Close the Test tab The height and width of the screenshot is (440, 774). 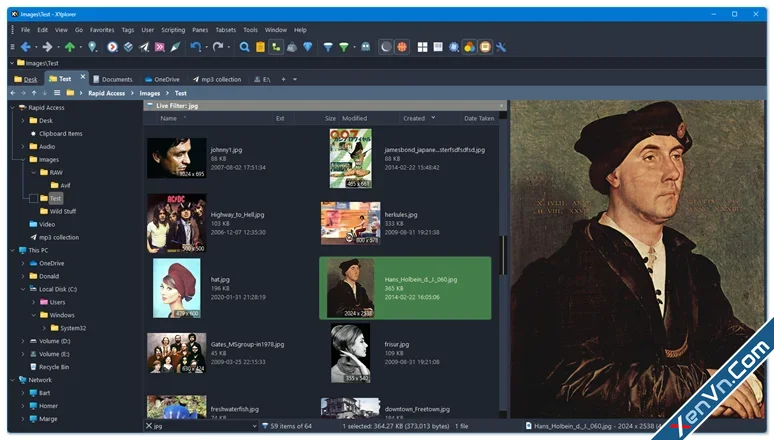click(82, 77)
